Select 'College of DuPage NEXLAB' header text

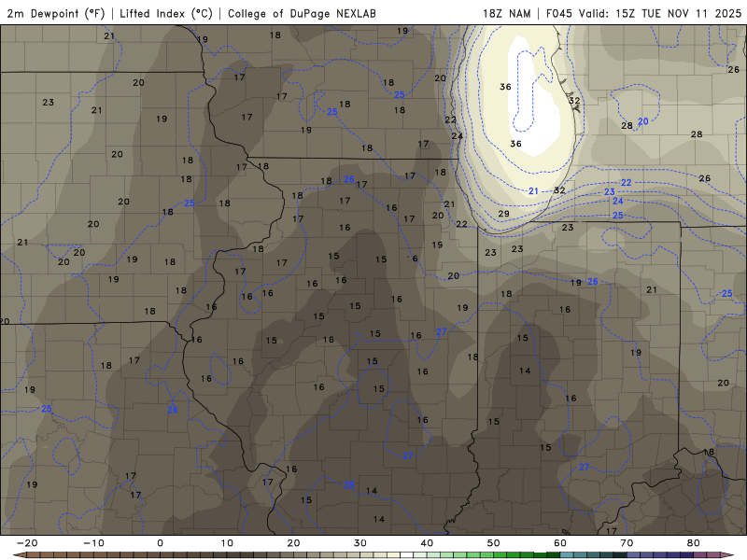[x=302, y=13]
